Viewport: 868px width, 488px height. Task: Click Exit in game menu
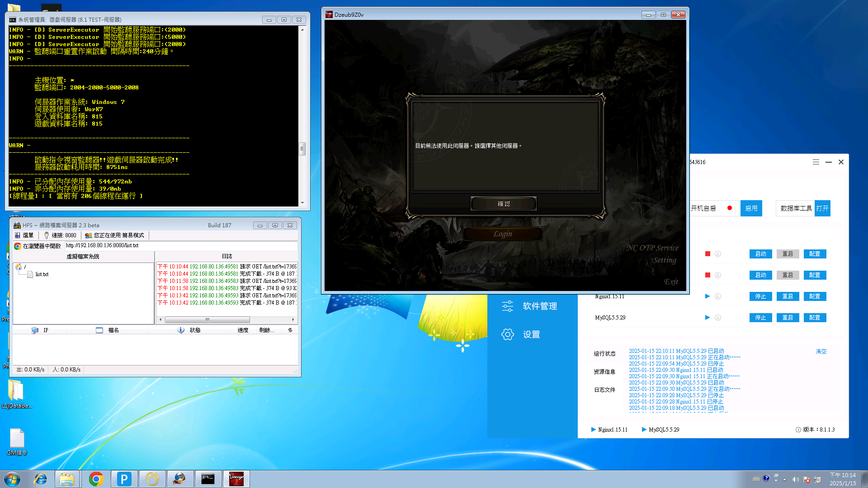[671, 282]
